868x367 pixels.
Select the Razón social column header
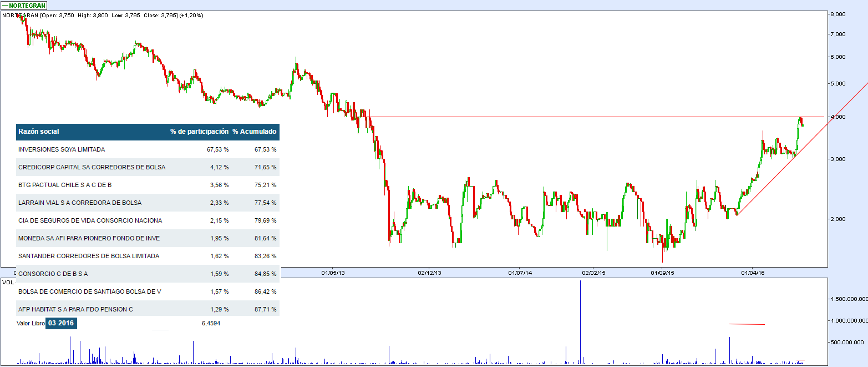[39, 132]
